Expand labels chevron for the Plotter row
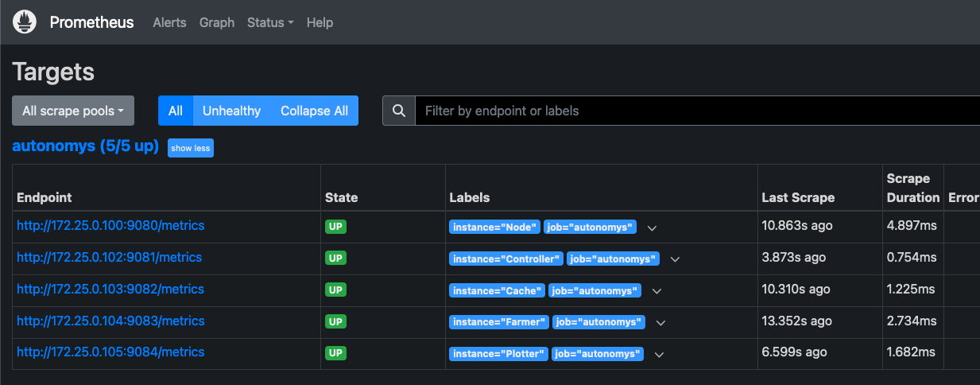The width and height of the screenshot is (980, 385). (x=659, y=354)
